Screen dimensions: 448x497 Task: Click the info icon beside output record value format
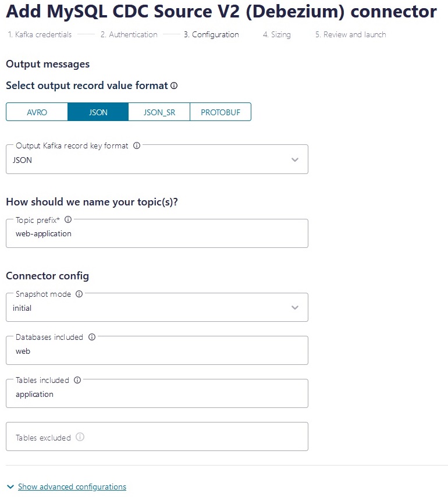click(173, 86)
